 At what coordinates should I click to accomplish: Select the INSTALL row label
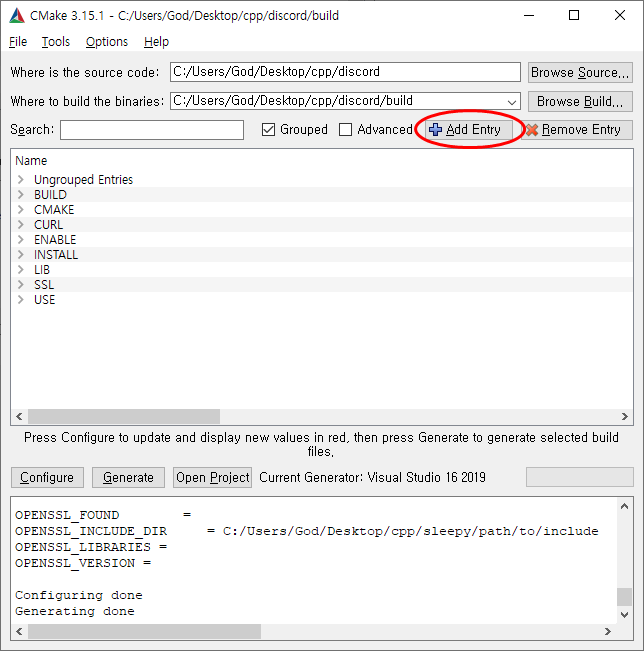click(56, 254)
